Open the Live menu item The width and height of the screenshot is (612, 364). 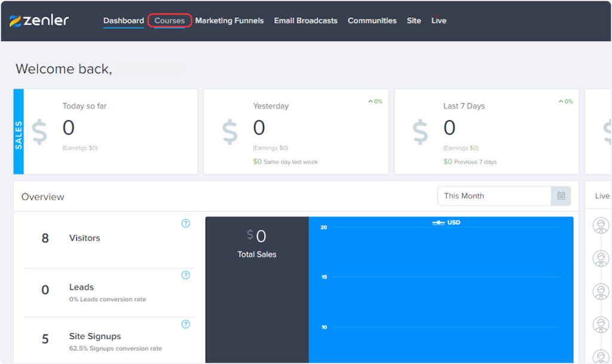439,21
